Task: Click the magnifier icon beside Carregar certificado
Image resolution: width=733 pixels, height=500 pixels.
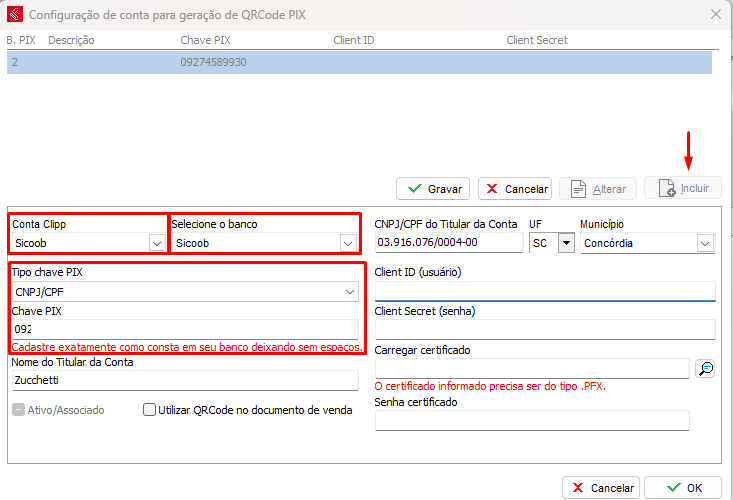Action: point(706,369)
